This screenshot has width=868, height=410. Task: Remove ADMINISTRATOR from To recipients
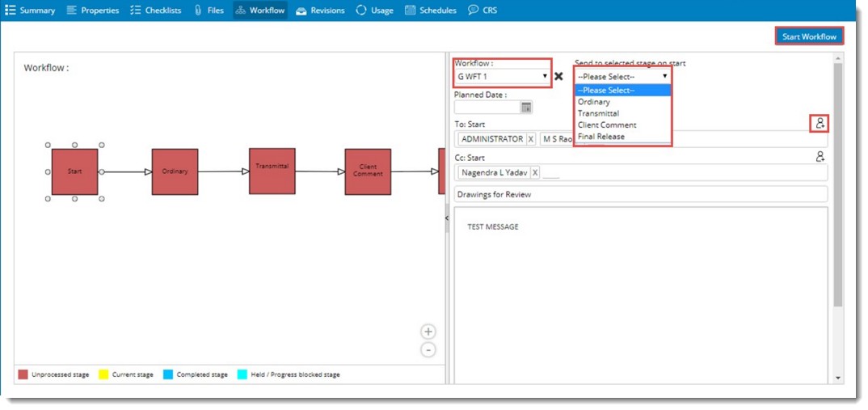531,139
